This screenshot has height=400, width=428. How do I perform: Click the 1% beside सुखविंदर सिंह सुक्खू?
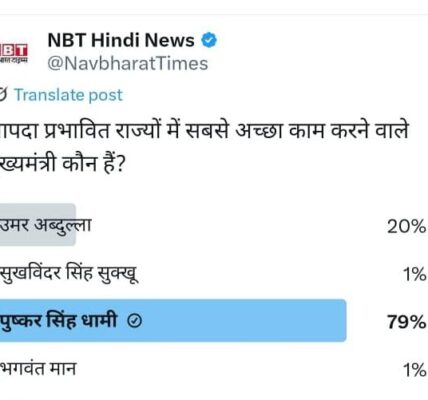point(414,275)
